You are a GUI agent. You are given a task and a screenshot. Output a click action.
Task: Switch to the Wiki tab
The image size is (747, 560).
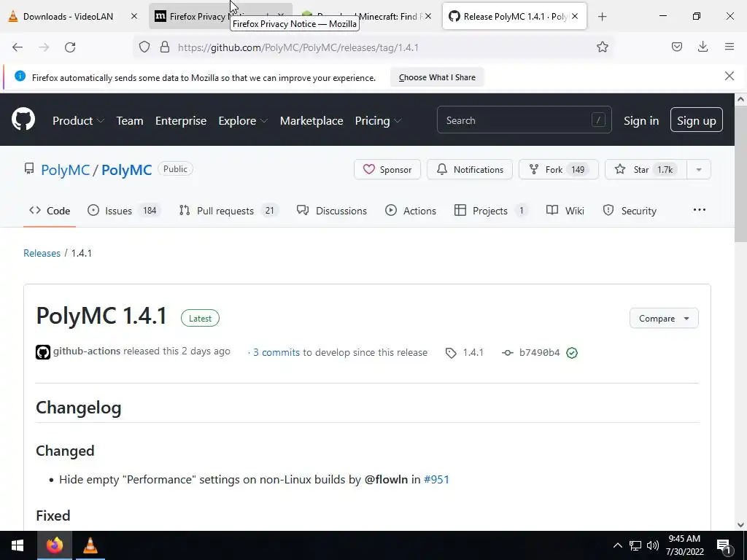(565, 211)
